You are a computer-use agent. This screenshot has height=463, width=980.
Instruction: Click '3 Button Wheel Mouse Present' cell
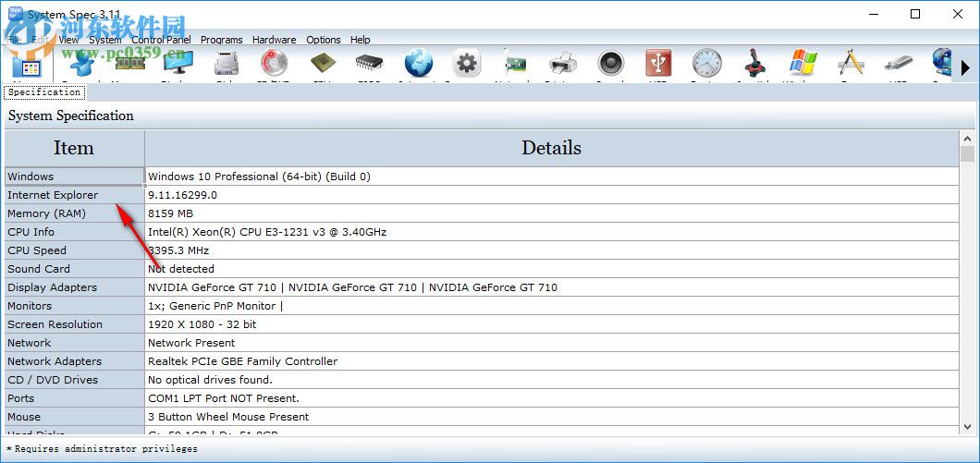(x=552, y=416)
